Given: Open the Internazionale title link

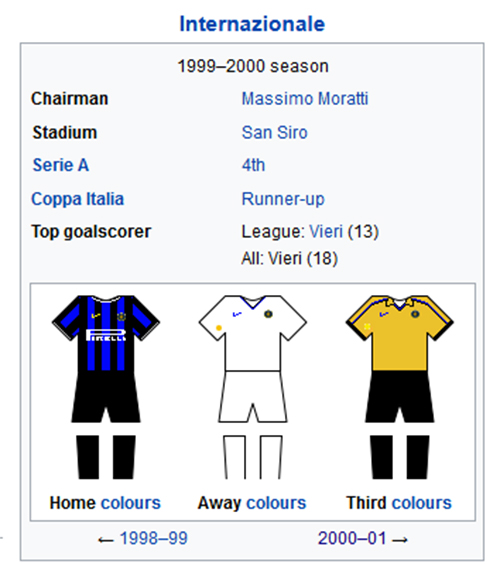Looking at the screenshot, I should (x=252, y=24).
